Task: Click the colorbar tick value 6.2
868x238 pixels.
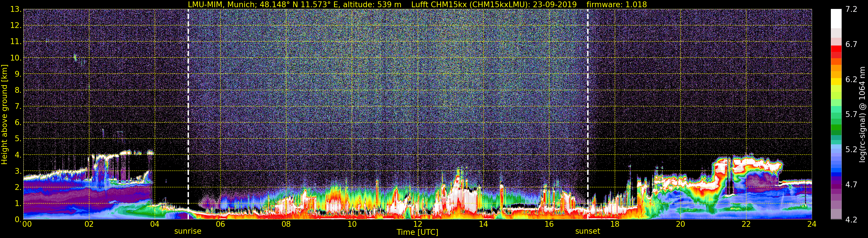Action: click(851, 79)
